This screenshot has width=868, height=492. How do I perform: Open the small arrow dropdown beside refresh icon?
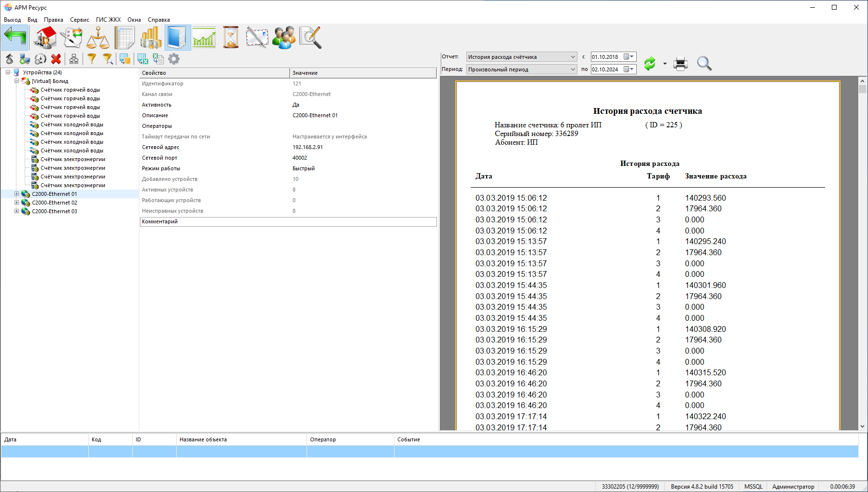665,64
